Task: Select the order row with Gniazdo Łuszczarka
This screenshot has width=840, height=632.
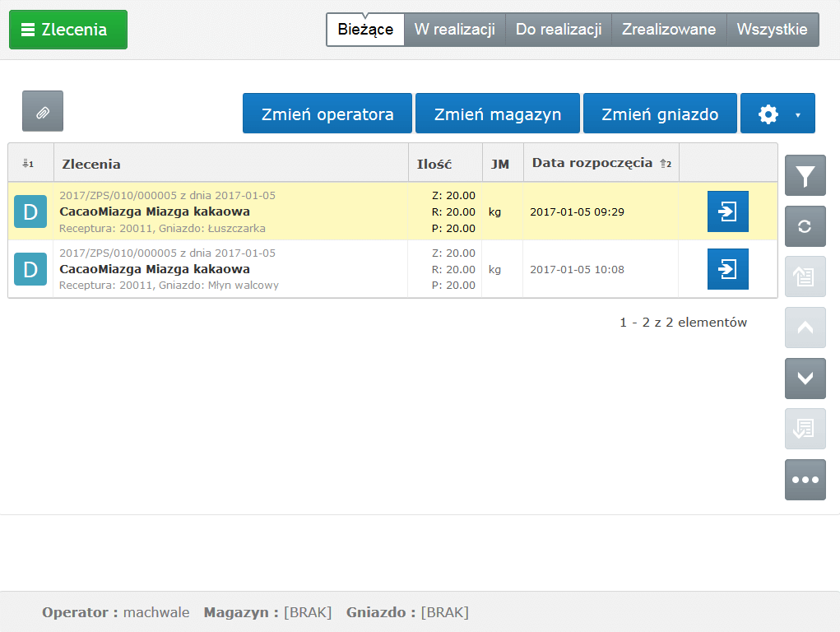Action: click(x=392, y=211)
